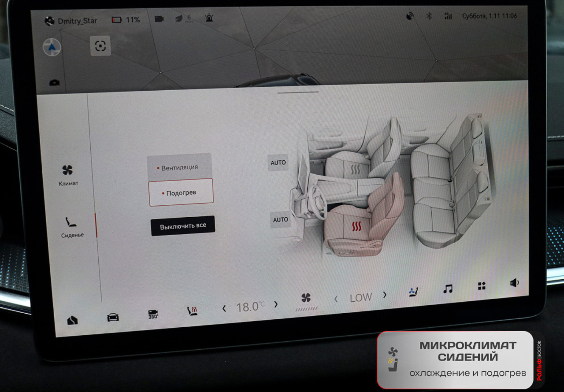Switch to the Климат tab
The height and width of the screenshot is (392, 564).
pos(68,175)
